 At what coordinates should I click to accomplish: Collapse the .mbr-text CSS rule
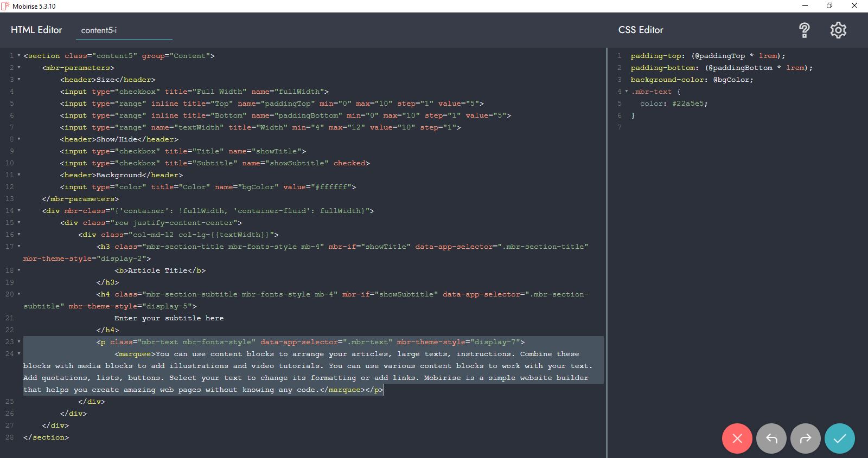pyautogui.click(x=627, y=92)
